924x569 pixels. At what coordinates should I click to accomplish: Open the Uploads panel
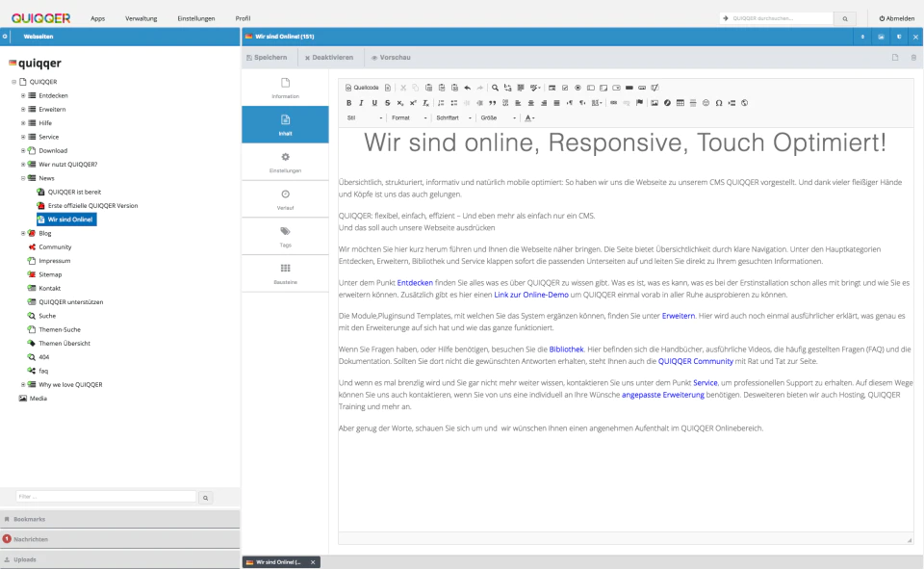tap(119, 559)
